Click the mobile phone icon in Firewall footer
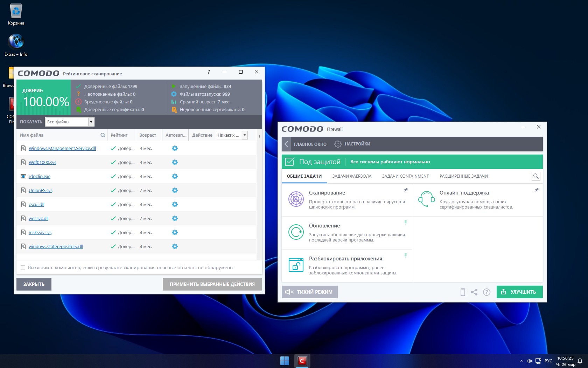Viewport: 588px width, 368px height. tap(463, 292)
